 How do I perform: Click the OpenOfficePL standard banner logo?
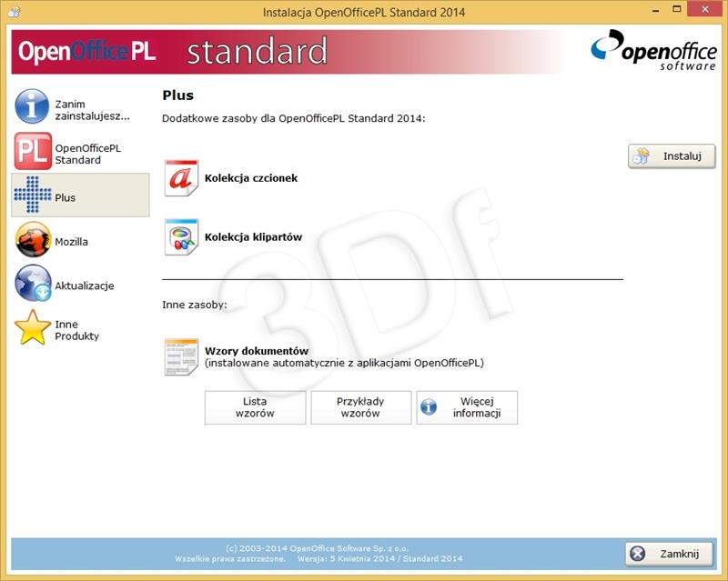172,51
